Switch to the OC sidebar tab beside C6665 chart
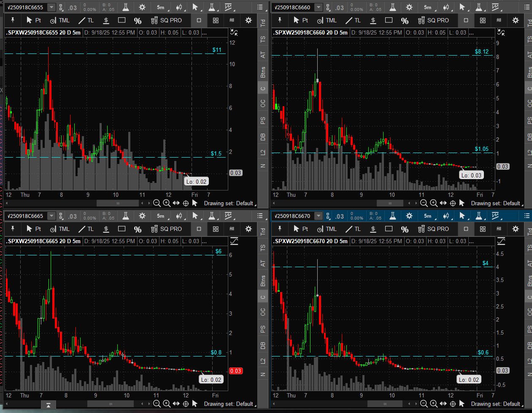 [x=263, y=312]
